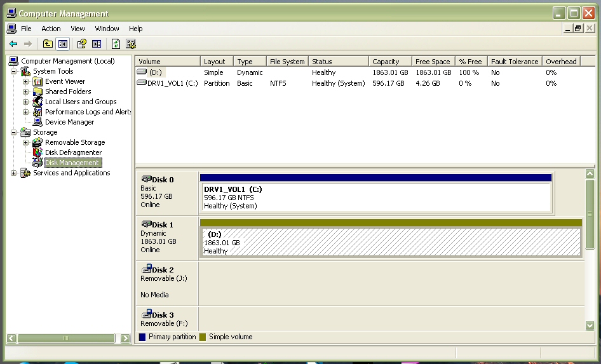Expand the Services and Applications node
The height and width of the screenshot is (364, 601).
14,173
